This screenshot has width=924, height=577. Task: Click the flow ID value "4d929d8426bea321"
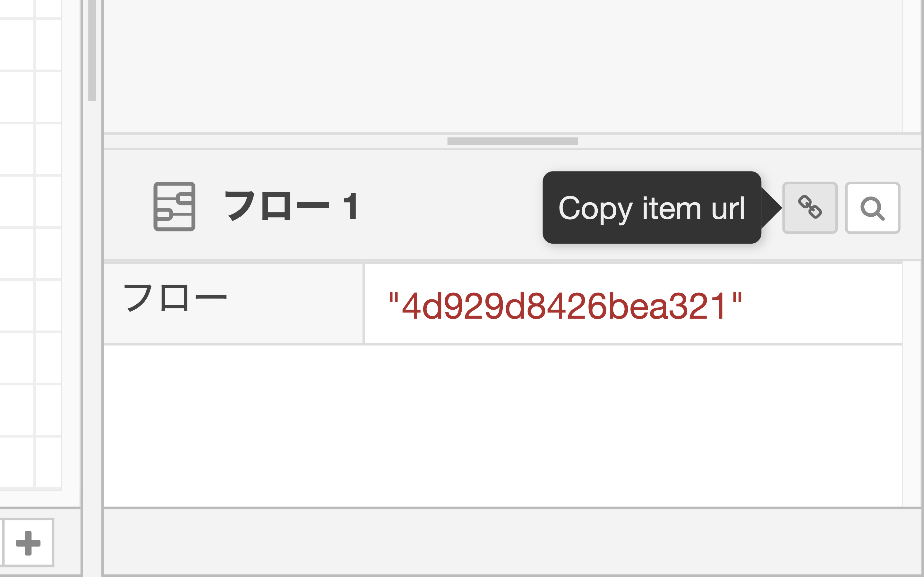565,305
